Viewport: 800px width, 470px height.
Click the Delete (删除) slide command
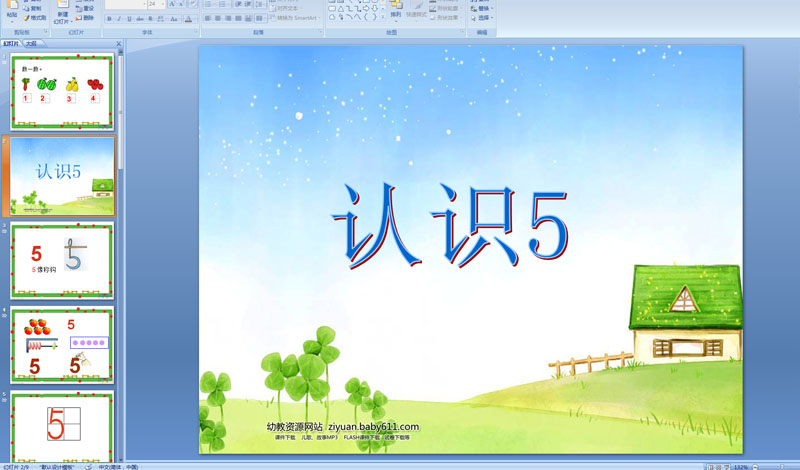point(85,18)
